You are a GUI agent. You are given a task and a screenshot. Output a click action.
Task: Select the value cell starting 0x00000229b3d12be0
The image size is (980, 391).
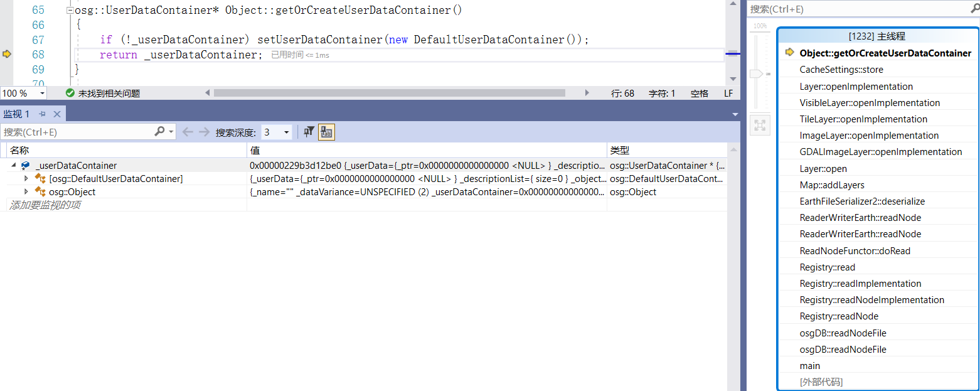click(427, 166)
